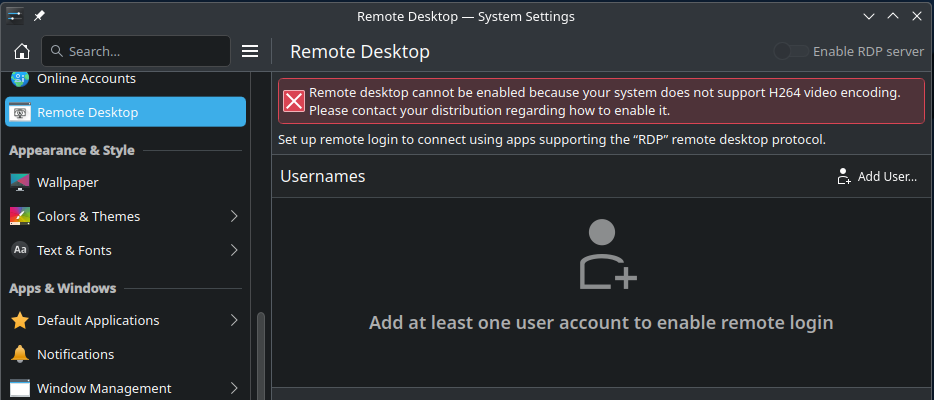The height and width of the screenshot is (400, 934).
Task: Click the Notifications bell icon
Action: [20, 354]
